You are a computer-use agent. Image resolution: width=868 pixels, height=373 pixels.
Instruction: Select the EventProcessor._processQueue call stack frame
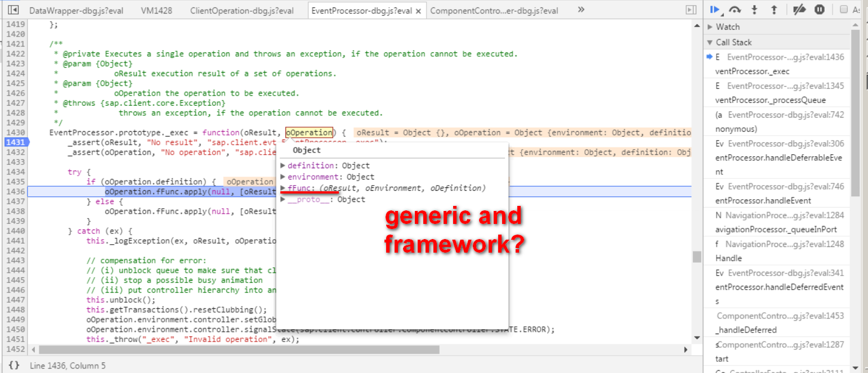coord(776,93)
